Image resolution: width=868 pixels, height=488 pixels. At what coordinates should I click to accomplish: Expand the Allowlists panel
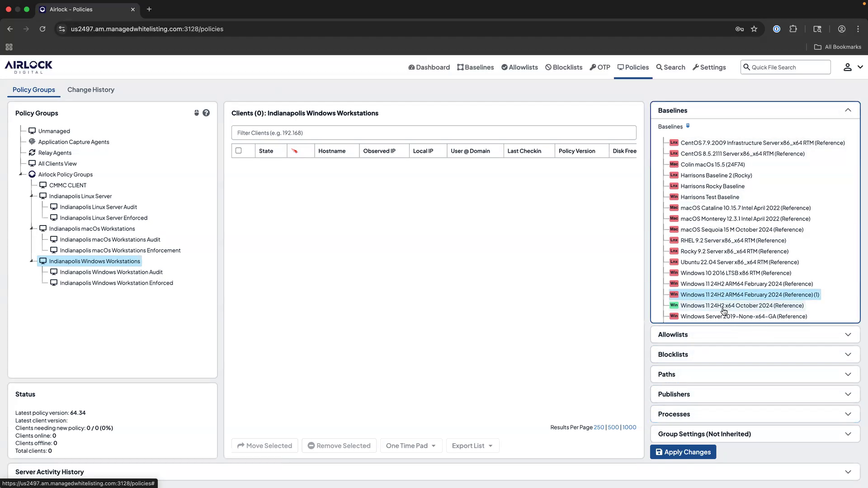coord(754,334)
